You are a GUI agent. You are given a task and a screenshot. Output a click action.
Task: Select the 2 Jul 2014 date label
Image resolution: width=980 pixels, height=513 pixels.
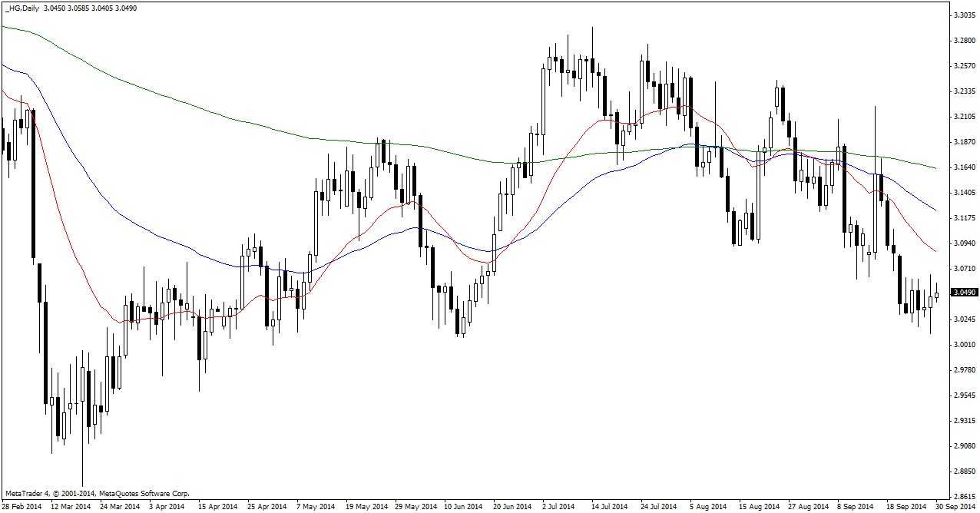(x=558, y=507)
